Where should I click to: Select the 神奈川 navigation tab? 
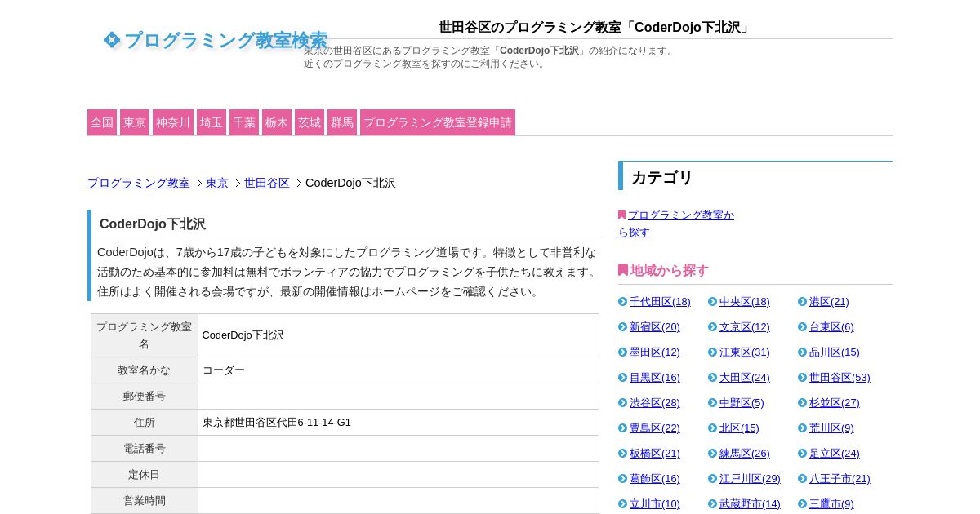(x=173, y=122)
